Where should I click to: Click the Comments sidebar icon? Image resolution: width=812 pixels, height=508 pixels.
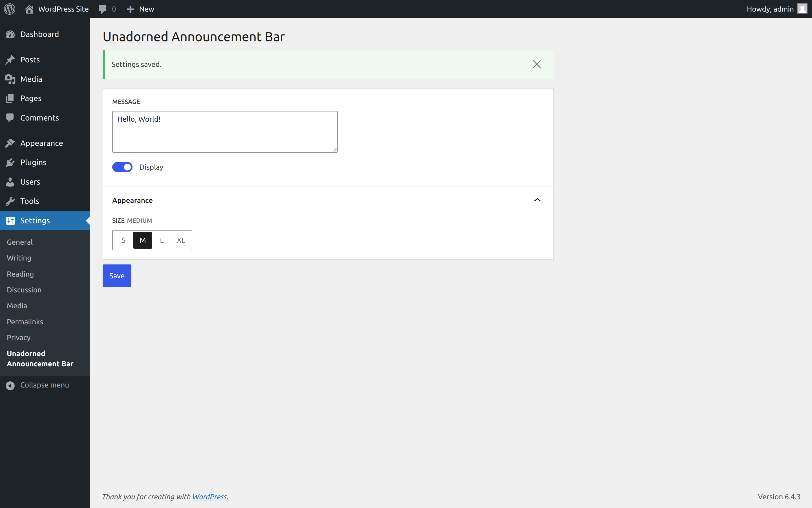tap(10, 118)
